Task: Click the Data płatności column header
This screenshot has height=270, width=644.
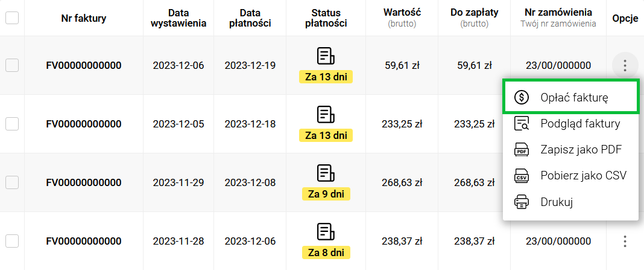Action: (250, 18)
